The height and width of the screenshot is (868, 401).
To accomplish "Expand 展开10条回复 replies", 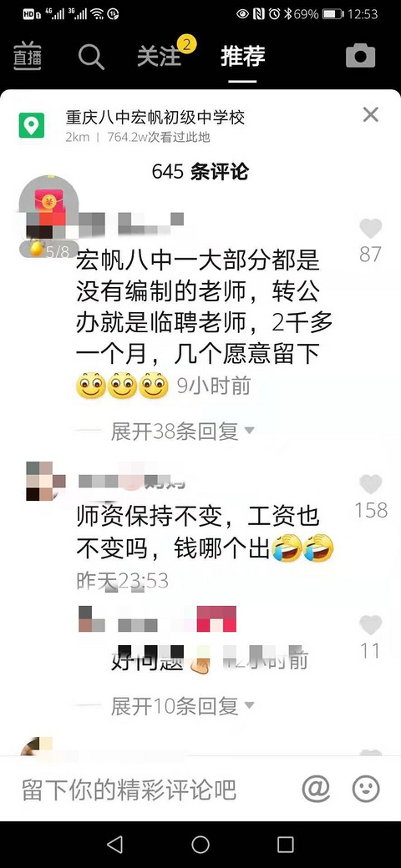I will (174, 706).
